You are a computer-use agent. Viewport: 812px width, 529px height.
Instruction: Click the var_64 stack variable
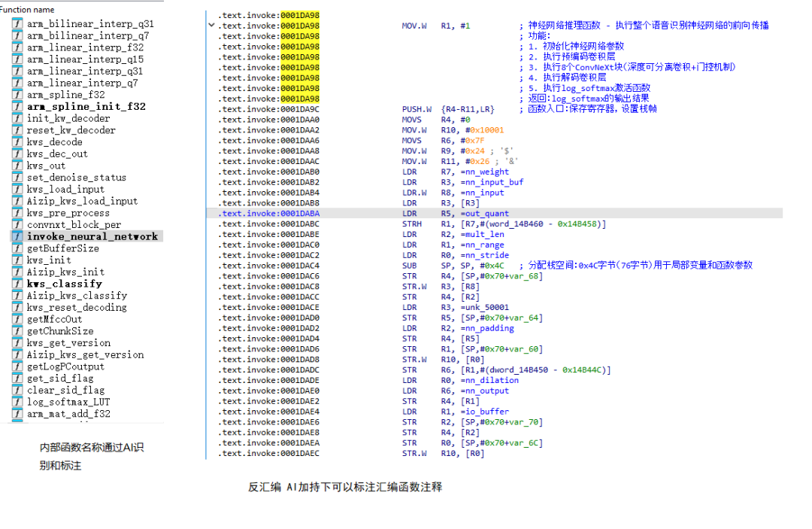click(523, 318)
